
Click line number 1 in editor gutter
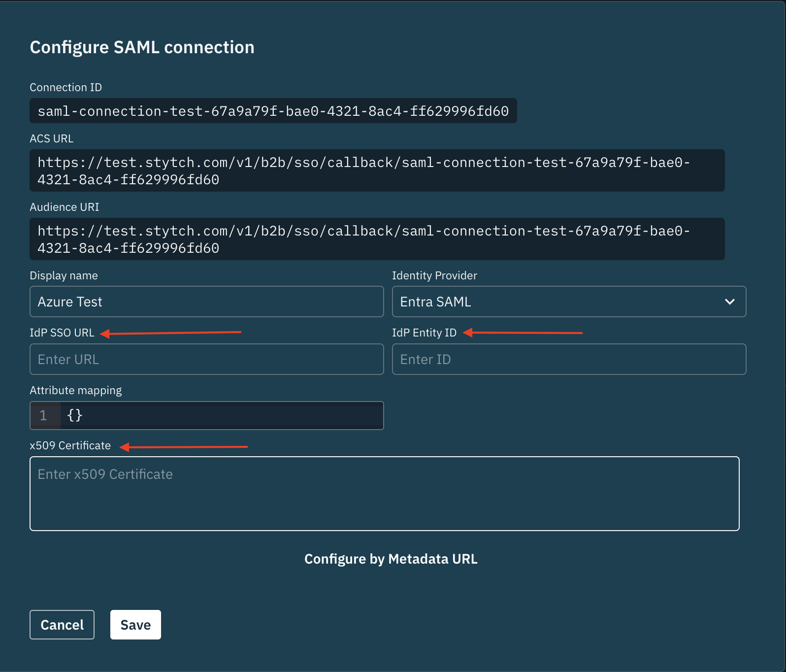click(x=44, y=415)
